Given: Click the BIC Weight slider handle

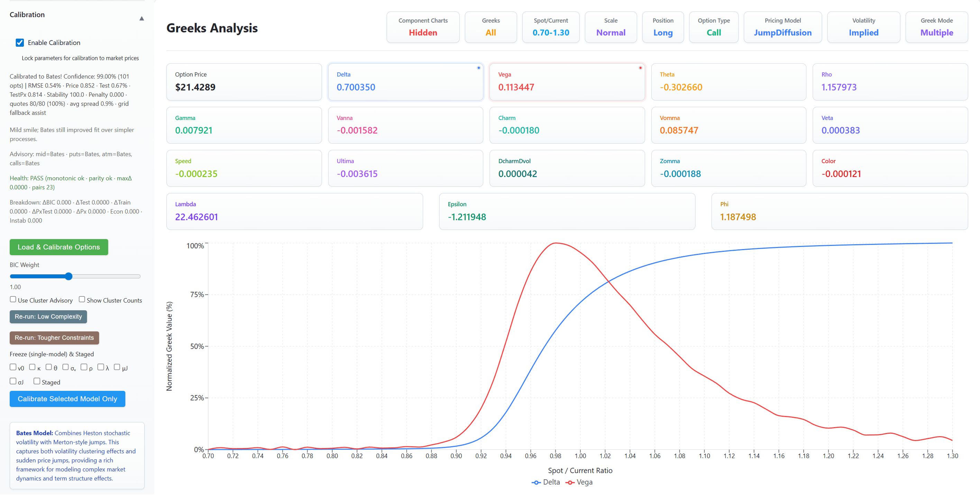Looking at the screenshot, I should point(68,276).
